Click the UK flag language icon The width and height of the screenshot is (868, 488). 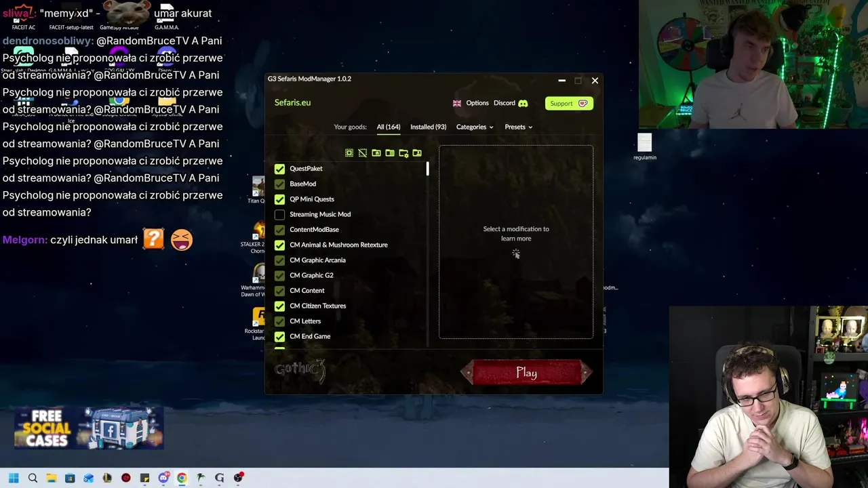(457, 103)
